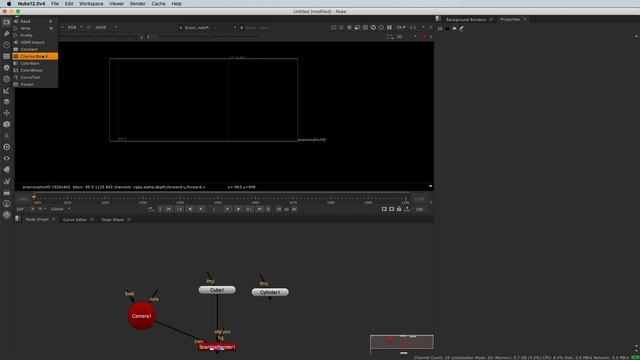
Task: Select Constant from the Image menu
Action: [35, 49]
